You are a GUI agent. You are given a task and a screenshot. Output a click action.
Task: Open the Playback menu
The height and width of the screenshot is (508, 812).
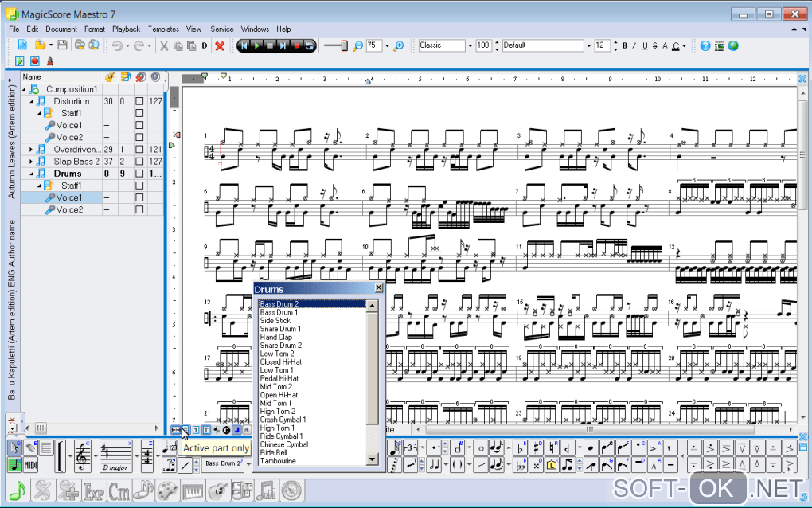[127, 29]
